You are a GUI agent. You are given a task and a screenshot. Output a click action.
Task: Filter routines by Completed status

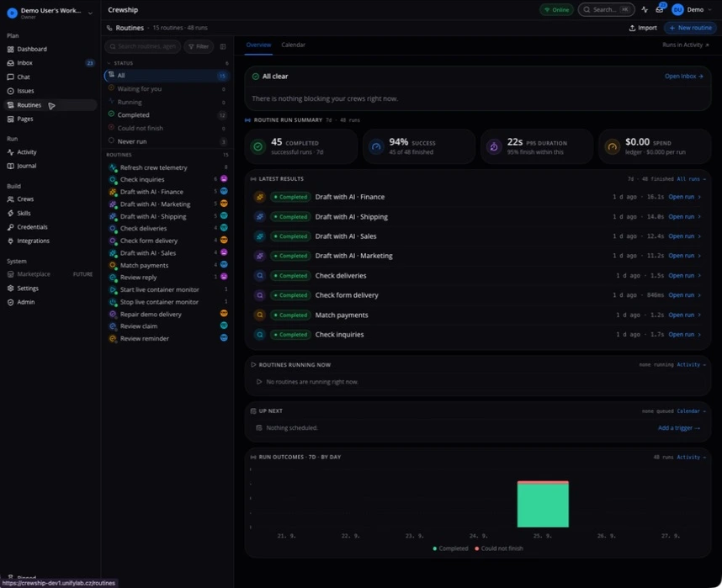[x=167, y=114]
